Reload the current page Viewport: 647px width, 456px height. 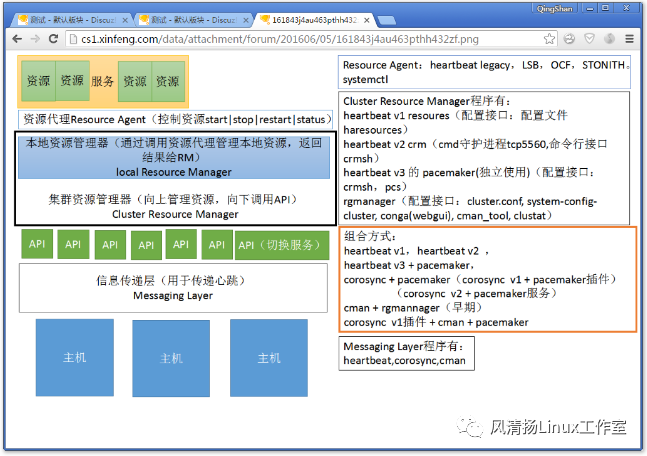(53, 39)
